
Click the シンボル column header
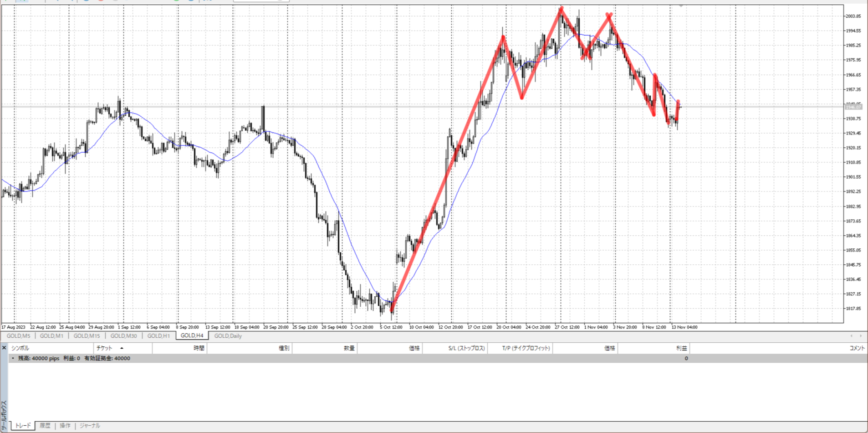pos(20,348)
